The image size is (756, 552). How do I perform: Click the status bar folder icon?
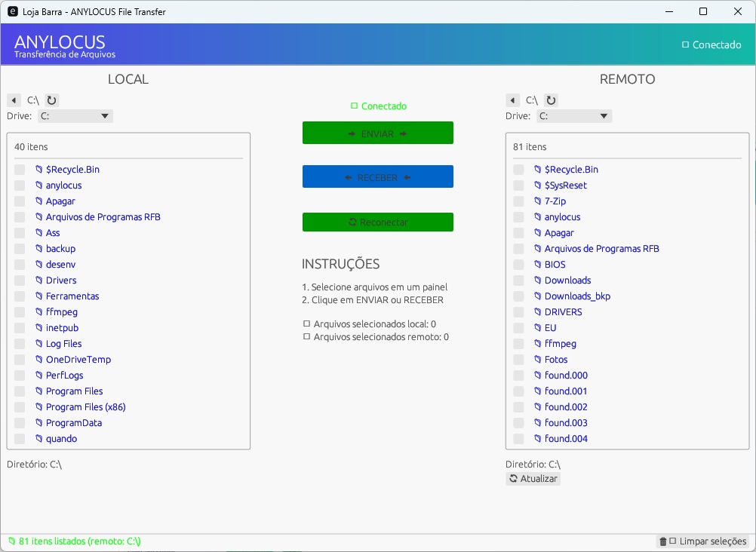(11, 541)
